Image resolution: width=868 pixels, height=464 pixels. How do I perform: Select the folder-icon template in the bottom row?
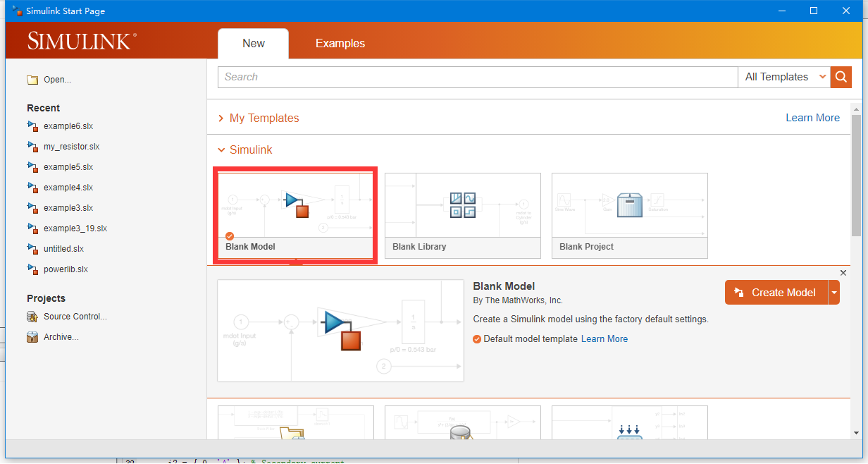click(296, 422)
